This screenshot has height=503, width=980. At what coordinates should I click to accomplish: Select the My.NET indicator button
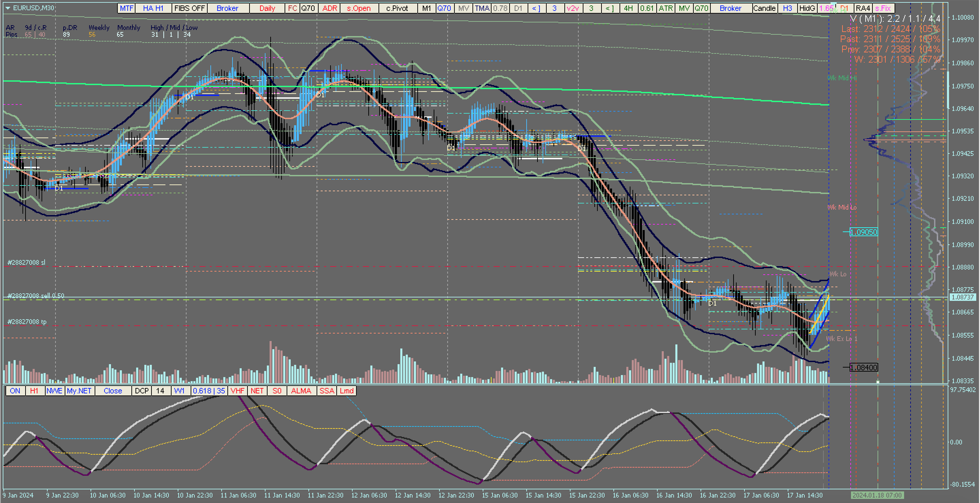(x=79, y=391)
